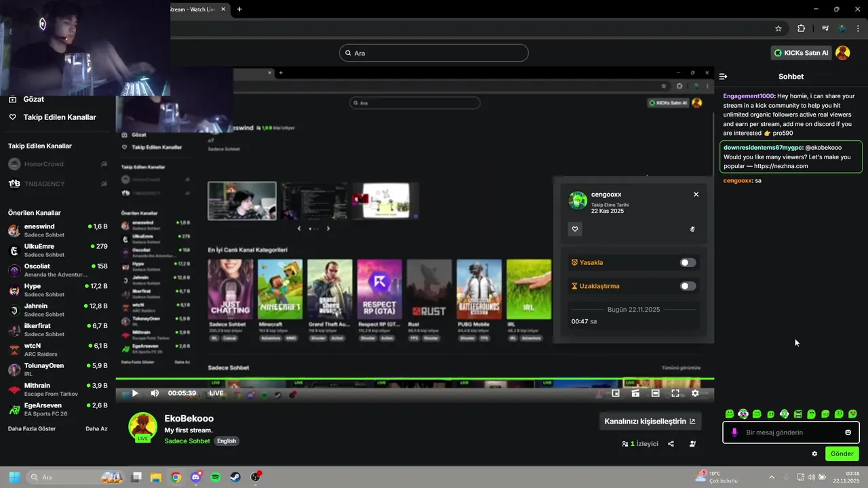This screenshot has height=488, width=868.
Task: Open browser extensions puzzle icon
Action: (801, 28)
